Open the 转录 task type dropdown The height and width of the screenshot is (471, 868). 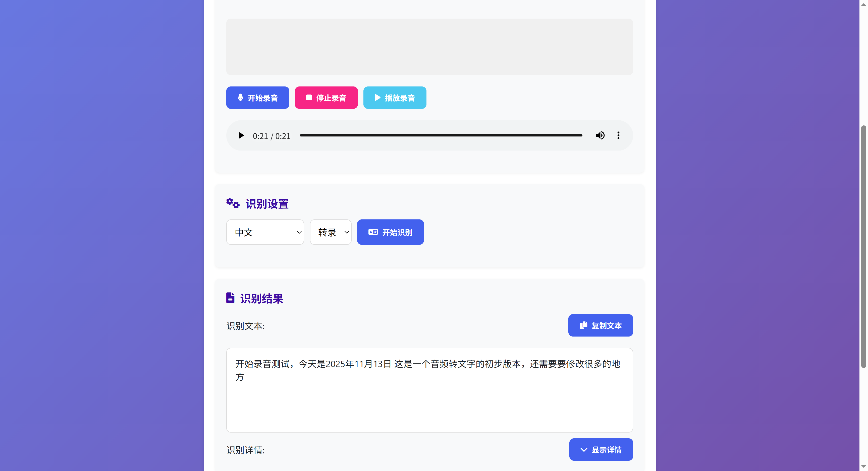coord(330,232)
